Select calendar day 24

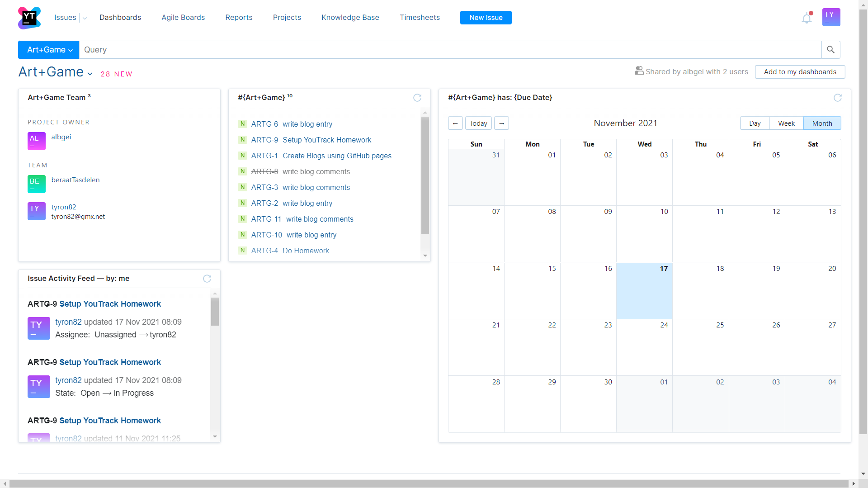tap(644, 347)
